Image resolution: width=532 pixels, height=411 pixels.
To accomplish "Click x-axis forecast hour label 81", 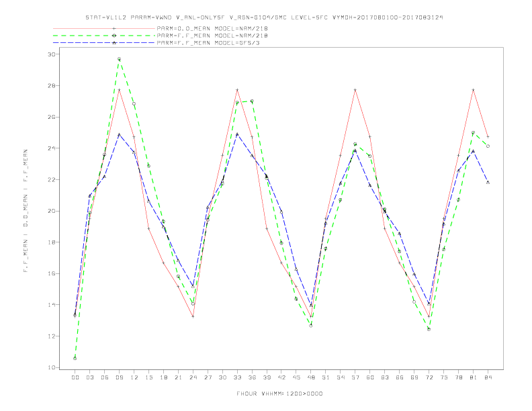I will pyautogui.click(x=474, y=377).
